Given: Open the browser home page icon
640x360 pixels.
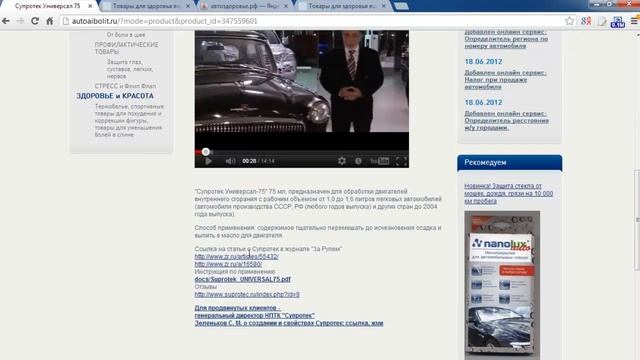Looking at the screenshot, I should [x=49, y=21].
